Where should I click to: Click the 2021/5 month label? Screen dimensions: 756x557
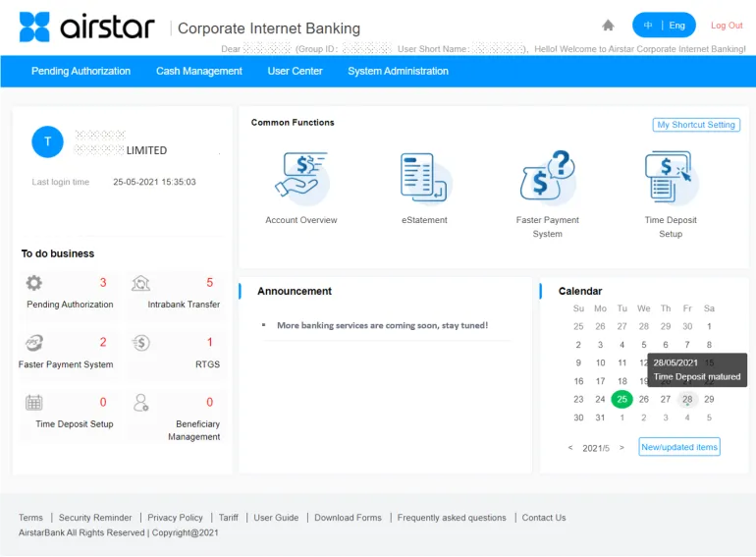(x=596, y=449)
